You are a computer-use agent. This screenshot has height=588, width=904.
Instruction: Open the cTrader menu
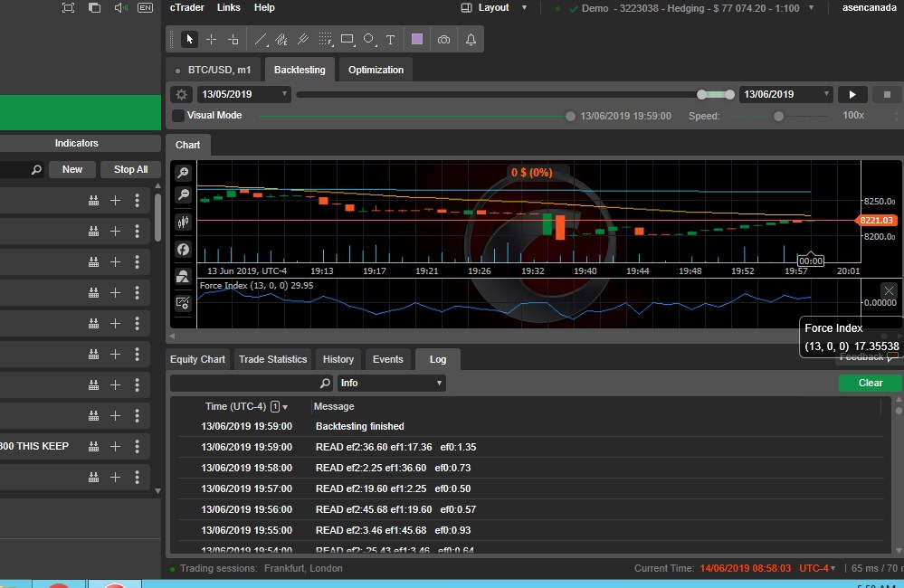click(186, 7)
